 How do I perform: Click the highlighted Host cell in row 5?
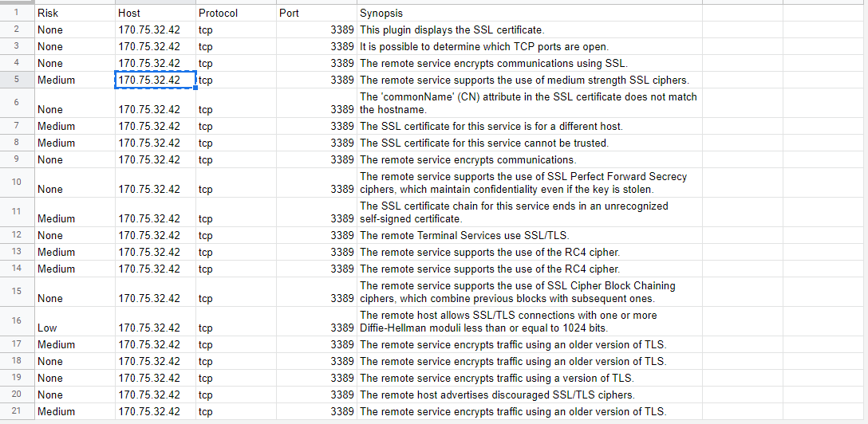click(x=156, y=80)
